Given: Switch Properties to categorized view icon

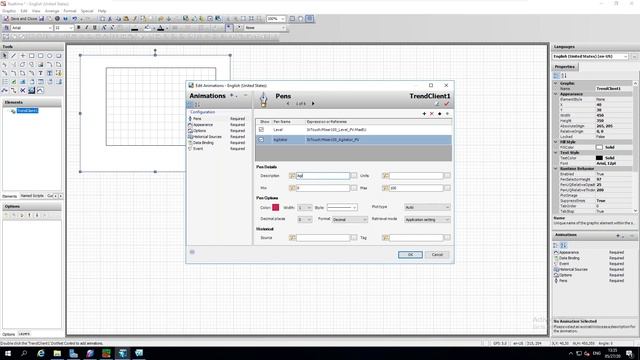Looking at the screenshot, I should [557, 76].
